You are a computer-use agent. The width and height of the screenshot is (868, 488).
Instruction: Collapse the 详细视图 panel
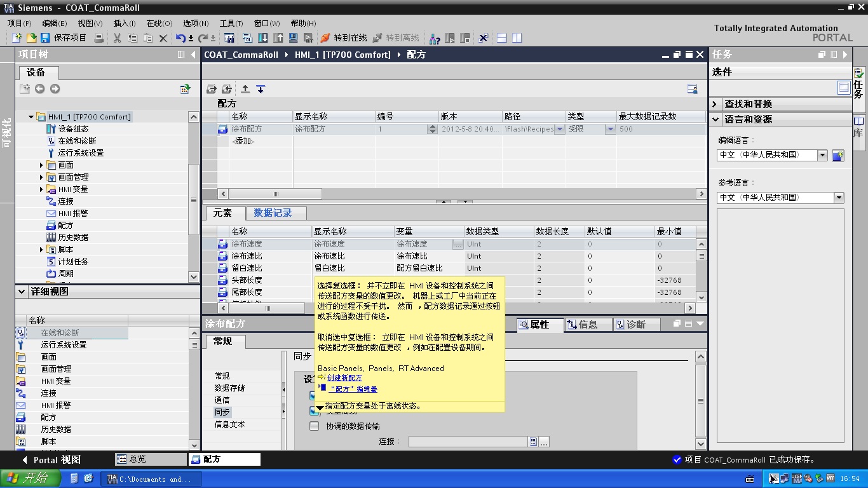coord(22,292)
